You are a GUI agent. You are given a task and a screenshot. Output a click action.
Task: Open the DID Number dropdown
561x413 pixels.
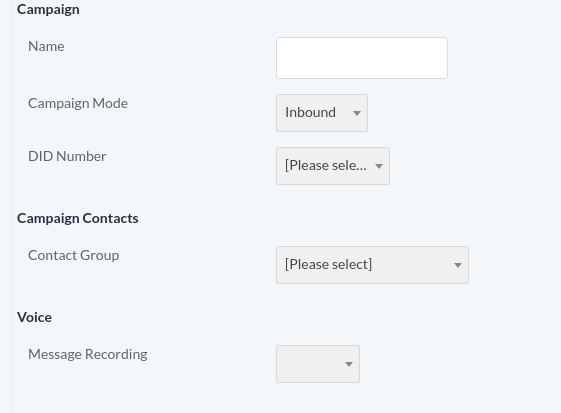tap(333, 166)
